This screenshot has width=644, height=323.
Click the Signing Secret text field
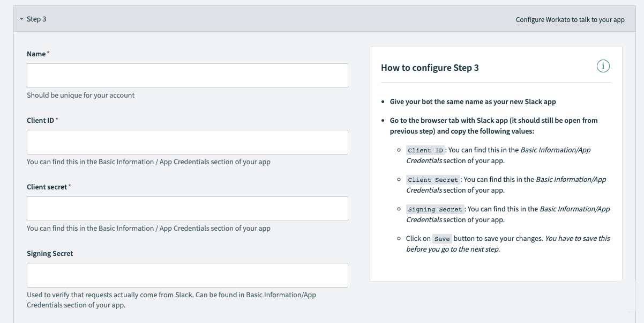[x=187, y=275]
